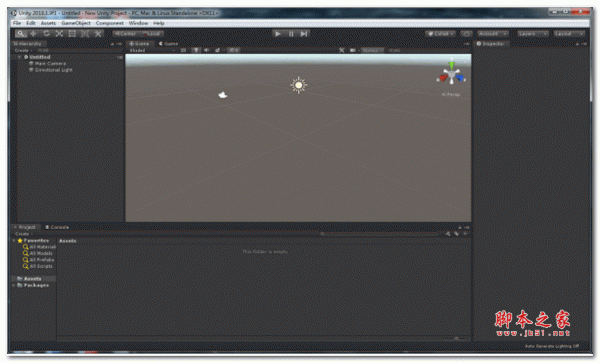Click the Pause button

click(x=291, y=34)
